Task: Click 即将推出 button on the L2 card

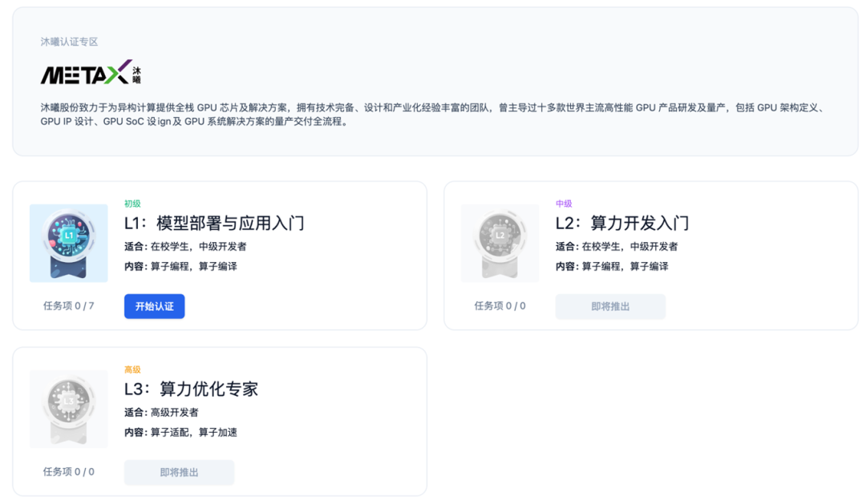Action: pos(610,306)
